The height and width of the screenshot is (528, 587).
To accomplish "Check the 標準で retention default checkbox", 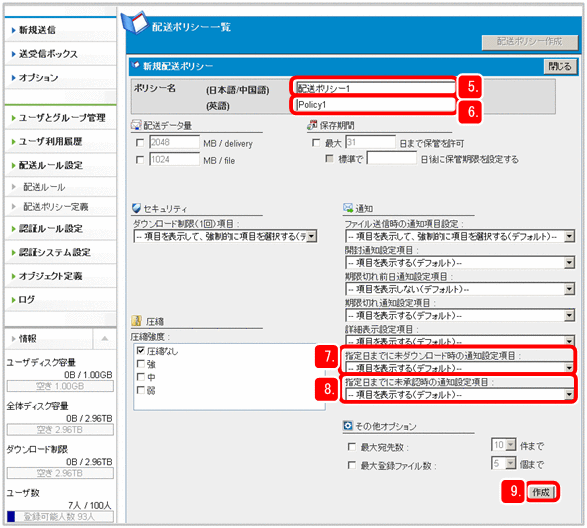I will 329,159.
